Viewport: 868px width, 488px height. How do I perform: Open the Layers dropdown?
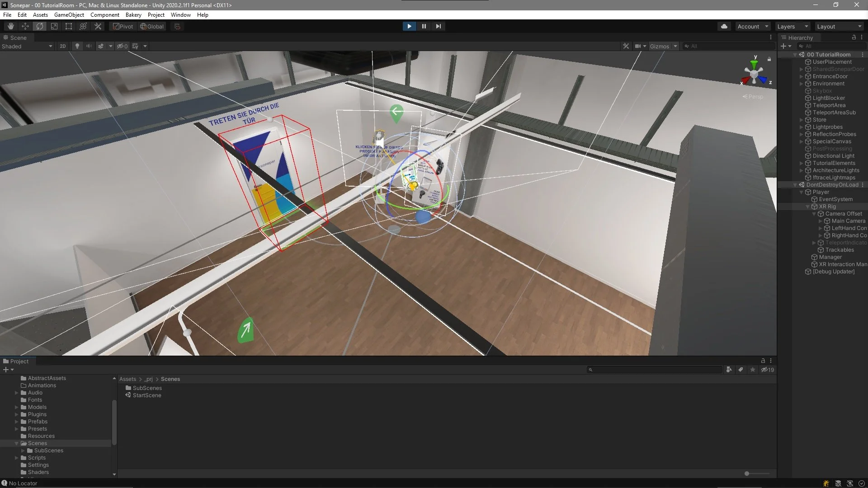pyautogui.click(x=793, y=26)
